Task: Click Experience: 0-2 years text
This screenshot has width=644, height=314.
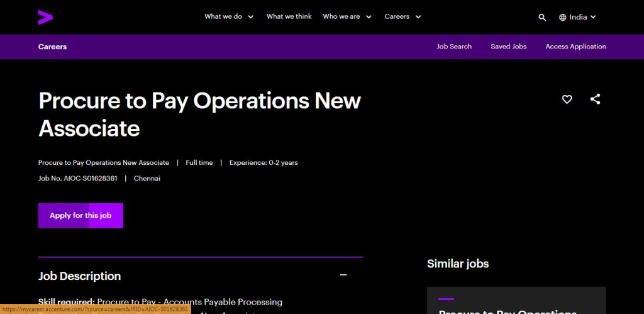Action: [264, 163]
